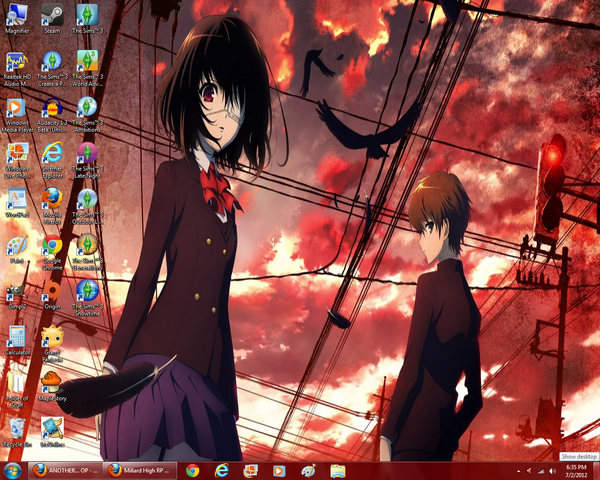Open Windows Explorer from the taskbar

[338, 471]
